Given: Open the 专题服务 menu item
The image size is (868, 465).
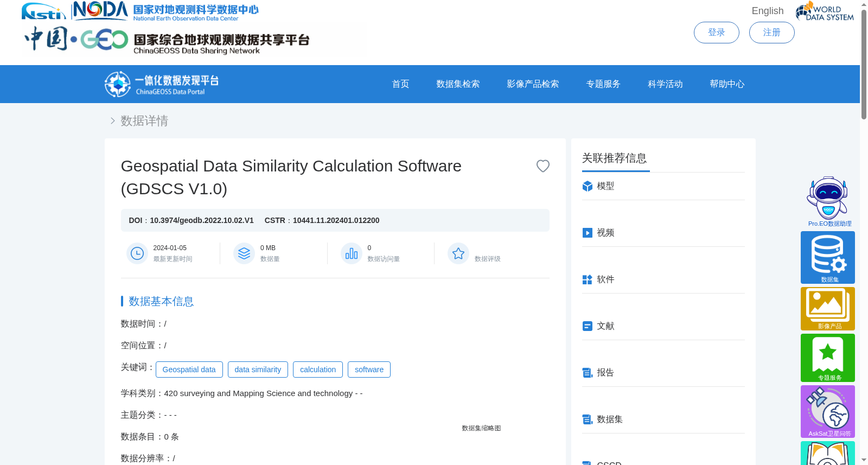Looking at the screenshot, I should 604,84.
